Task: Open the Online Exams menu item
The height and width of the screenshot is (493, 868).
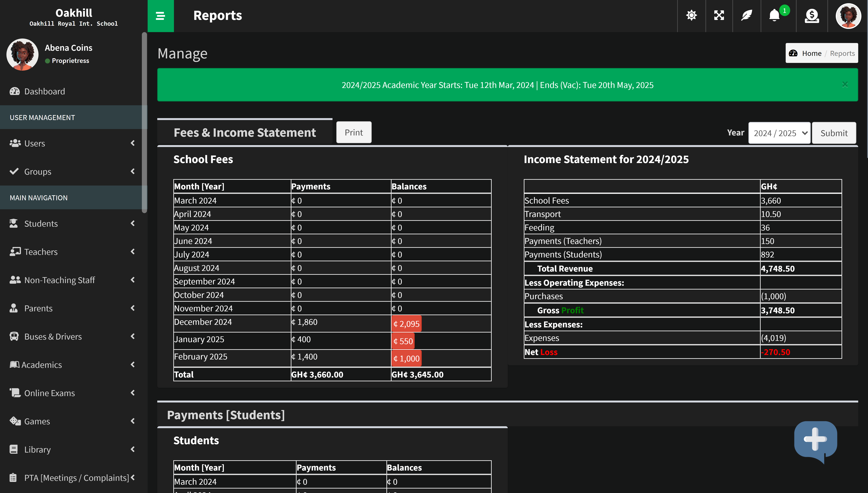Action: pos(49,393)
